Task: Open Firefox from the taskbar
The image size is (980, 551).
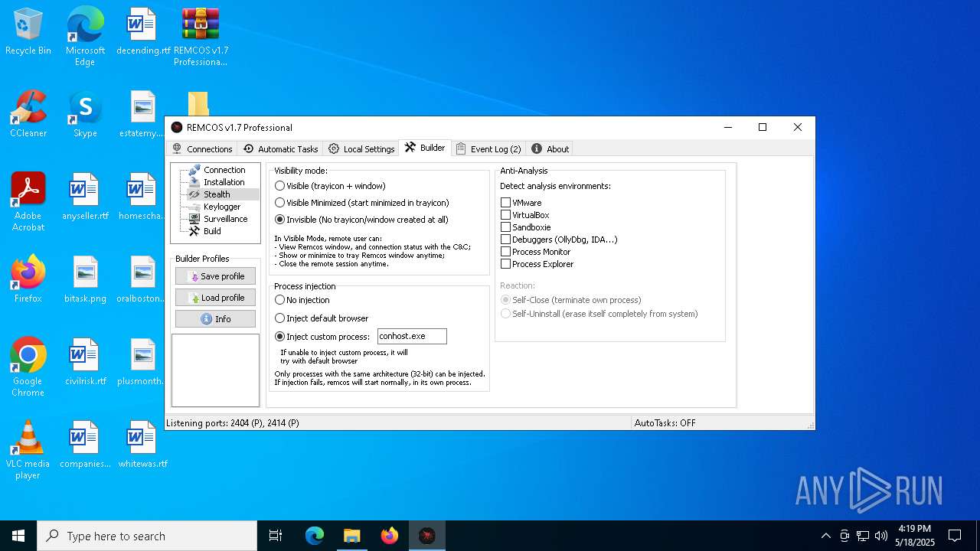Action: point(390,536)
